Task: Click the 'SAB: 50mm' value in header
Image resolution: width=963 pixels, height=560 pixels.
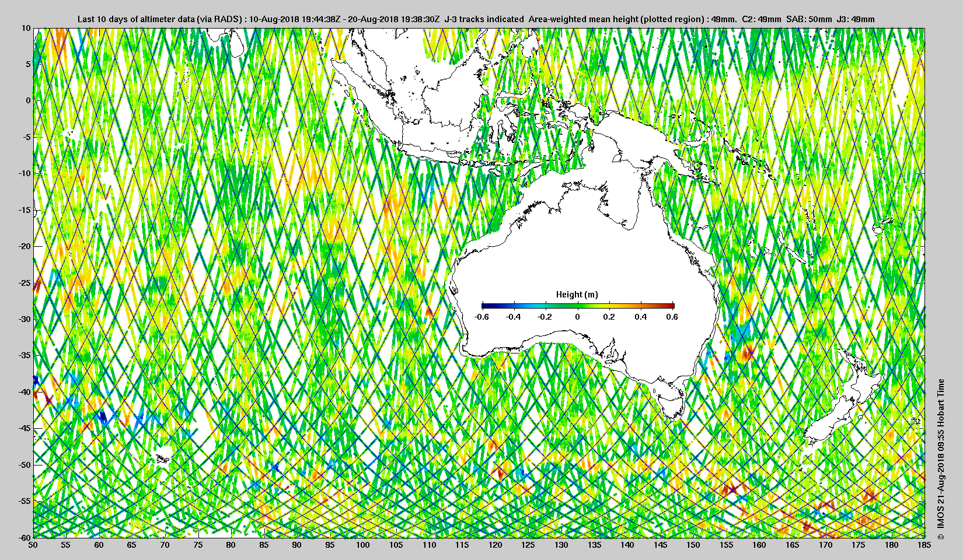Action: tap(809, 19)
